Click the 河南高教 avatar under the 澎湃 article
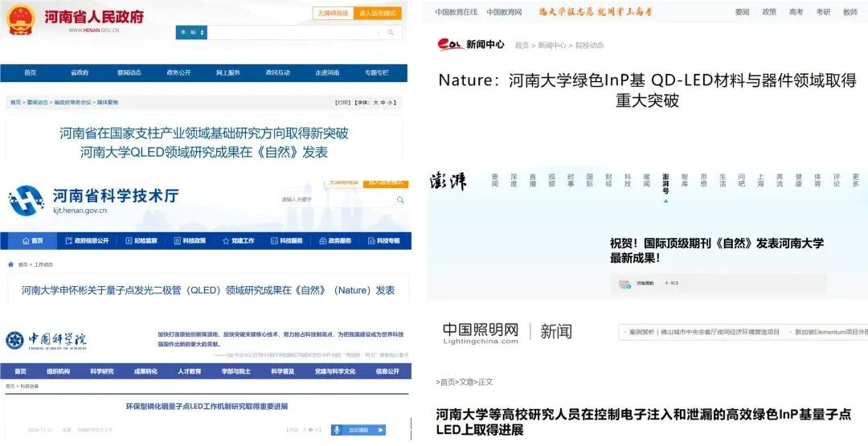Image resolution: width=868 pixels, height=446 pixels. tap(624, 284)
